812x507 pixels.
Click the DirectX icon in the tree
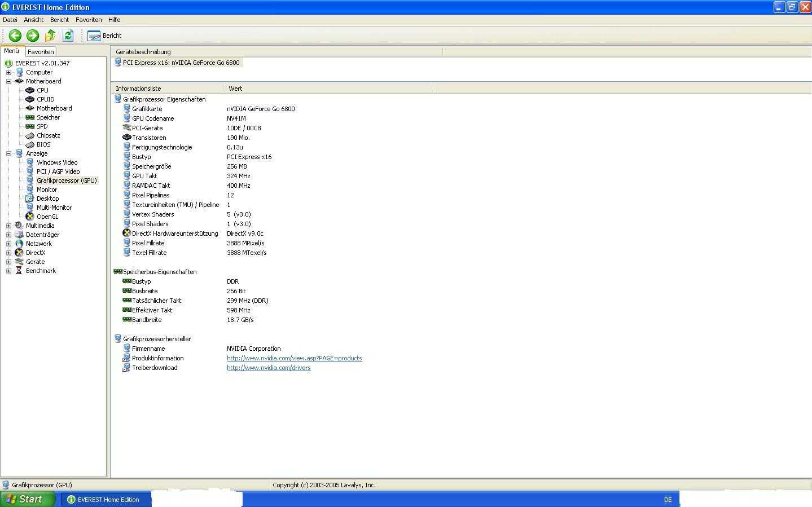19,253
